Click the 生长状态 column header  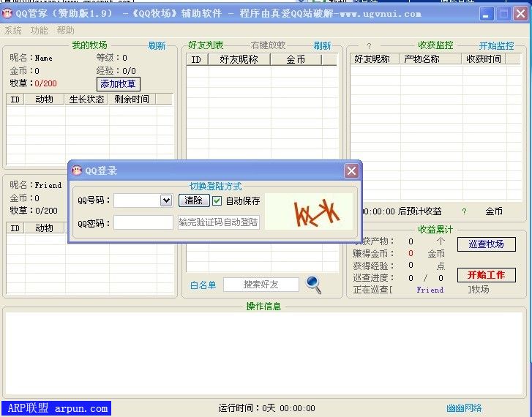click(x=86, y=99)
